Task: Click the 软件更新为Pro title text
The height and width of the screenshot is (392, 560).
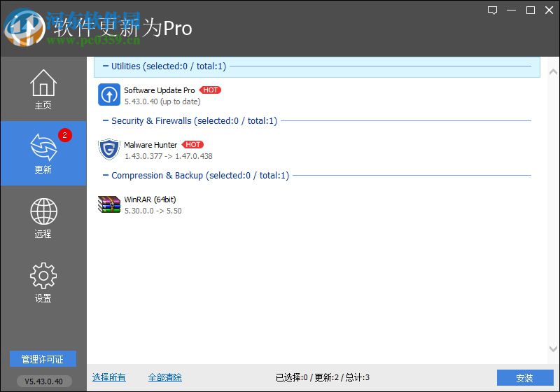Action: pos(123,28)
